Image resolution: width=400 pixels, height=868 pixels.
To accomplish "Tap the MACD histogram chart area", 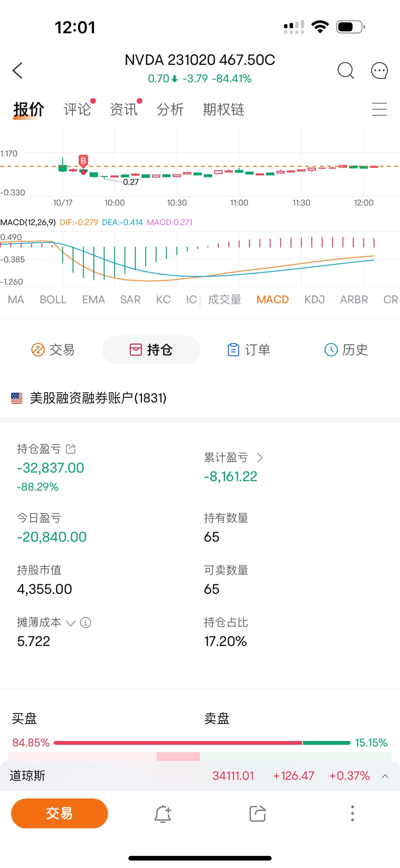I will coord(200,259).
